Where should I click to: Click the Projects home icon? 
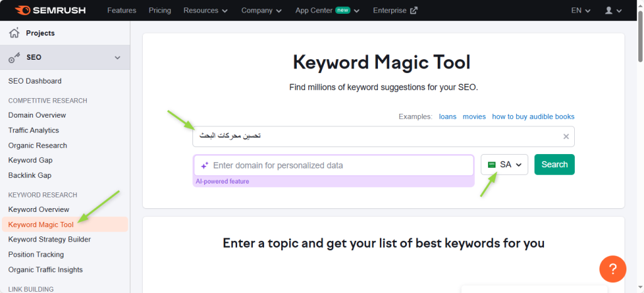point(14,33)
